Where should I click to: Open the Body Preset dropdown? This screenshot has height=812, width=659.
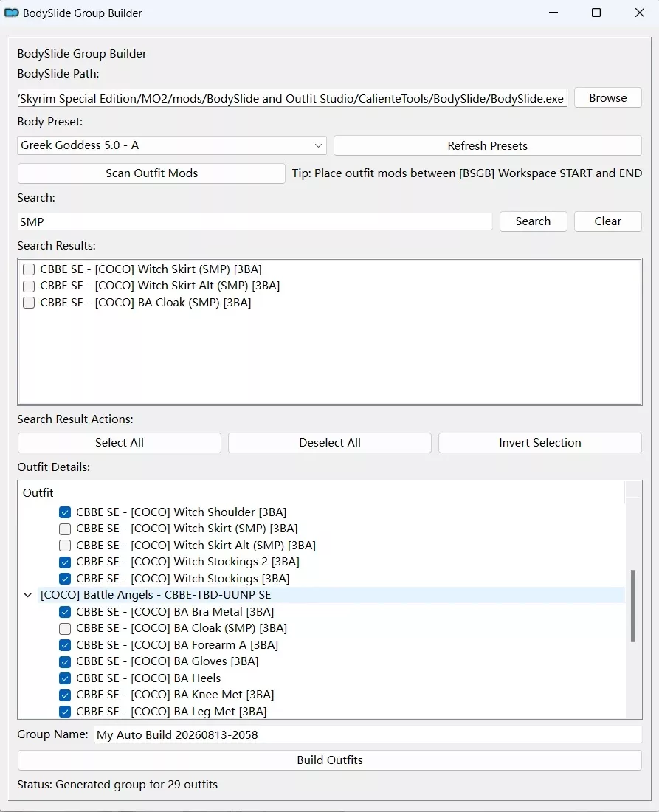pos(172,145)
